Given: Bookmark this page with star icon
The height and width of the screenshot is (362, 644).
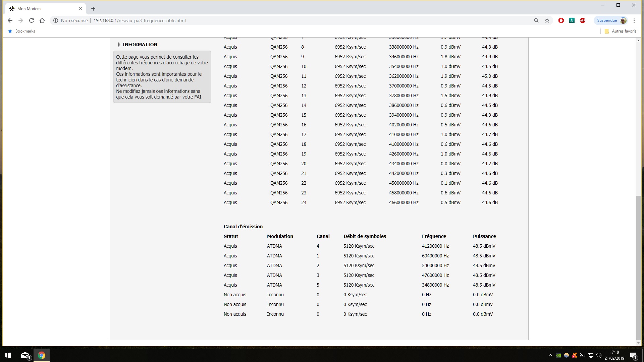Looking at the screenshot, I should 547,20.
